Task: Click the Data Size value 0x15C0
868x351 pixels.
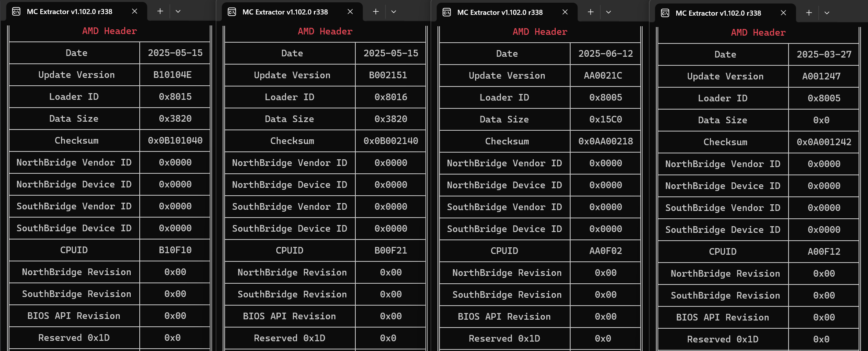Action: click(x=606, y=119)
